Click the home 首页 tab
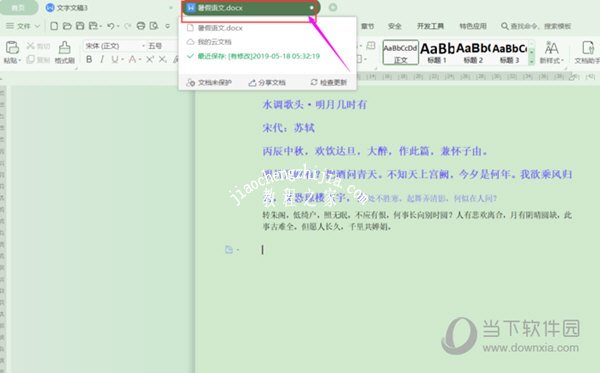The width and height of the screenshot is (600, 373). [x=17, y=8]
